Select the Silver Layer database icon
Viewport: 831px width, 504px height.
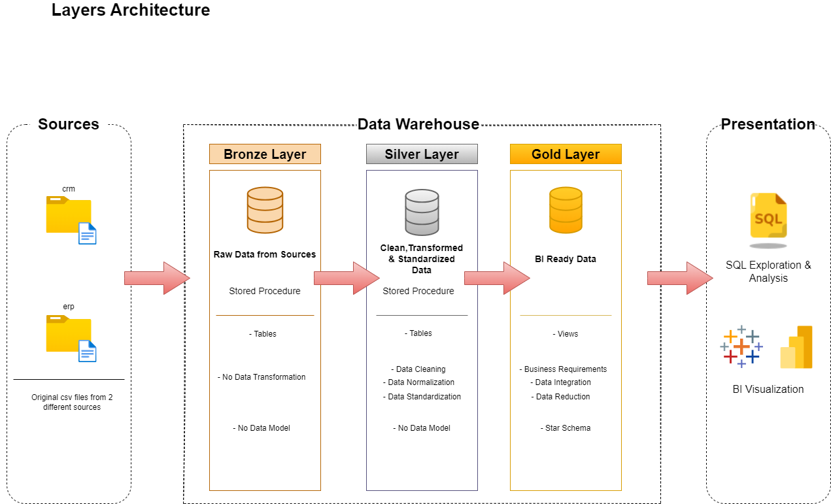tap(422, 212)
